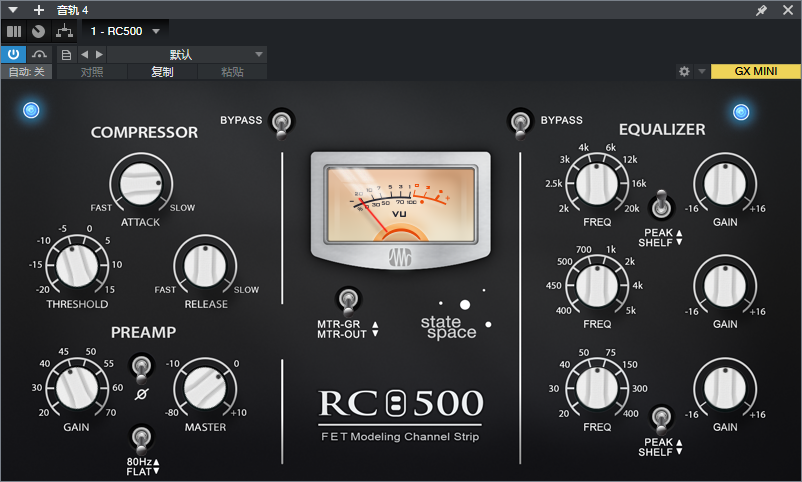Image resolution: width=802 pixels, height=482 pixels.
Task: Click the sidechain curve icon
Action: point(39,54)
